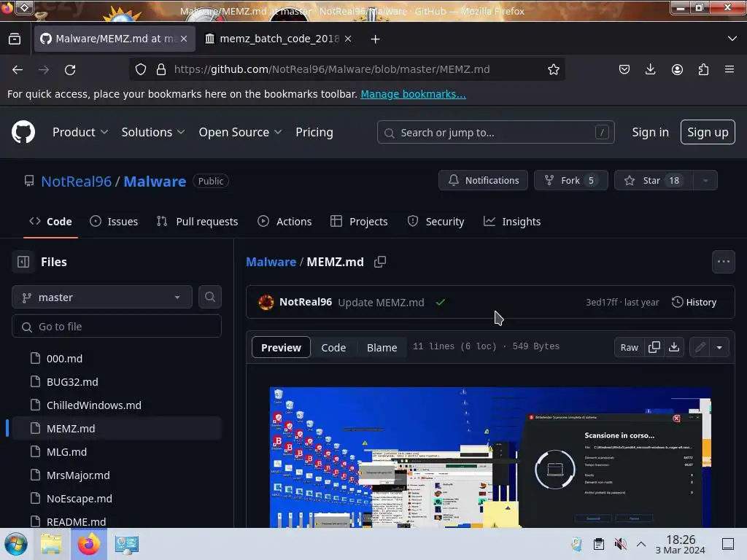Show hidden tray icons chevron
The width and height of the screenshot is (747, 560).
pos(641,544)
